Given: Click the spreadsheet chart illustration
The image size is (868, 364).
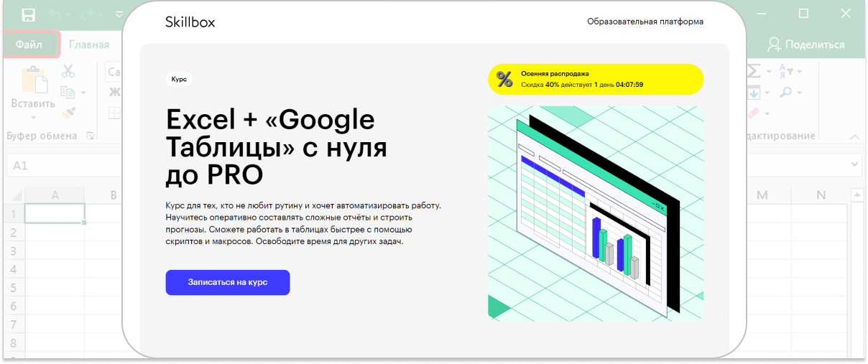Looking at the screenshot, I should coord(596,213).
